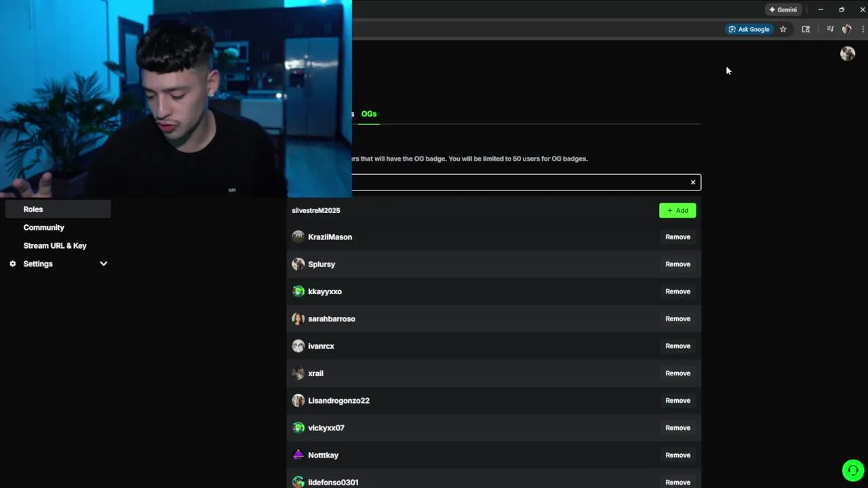Clear the search field with the X
The image size is (868, 488).
click(x=693, y=182)
